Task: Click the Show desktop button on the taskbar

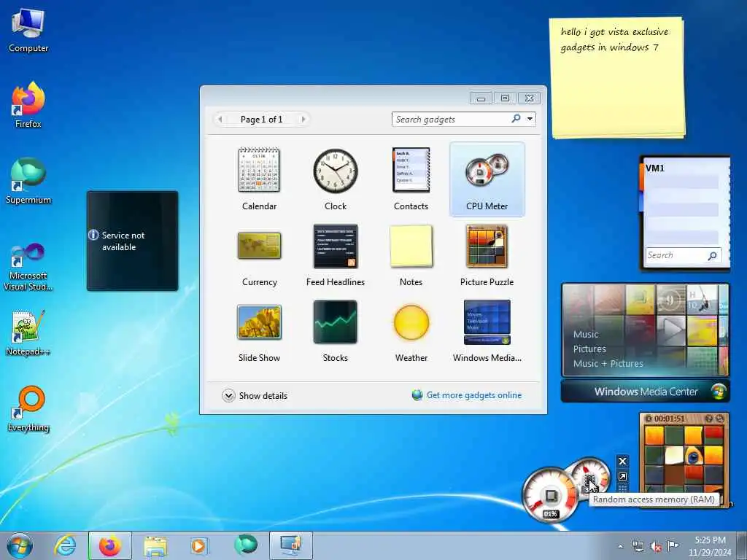Action: click(742, 545)
